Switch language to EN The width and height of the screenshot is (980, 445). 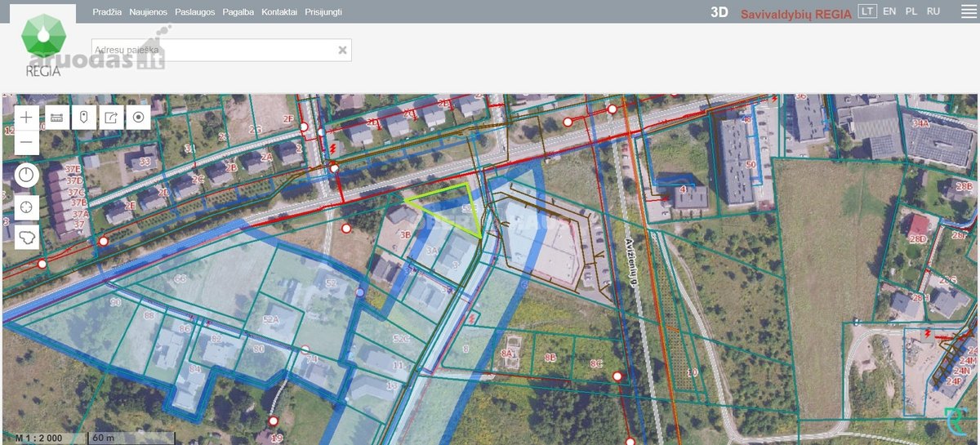tap(889, 11)
